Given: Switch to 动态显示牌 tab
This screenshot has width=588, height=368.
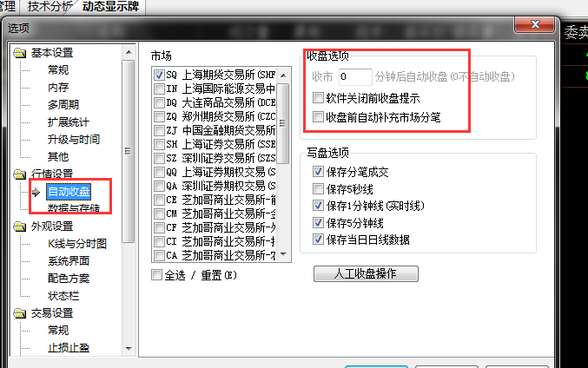Looking at the screenshot, I should click(x=110, y=6).
